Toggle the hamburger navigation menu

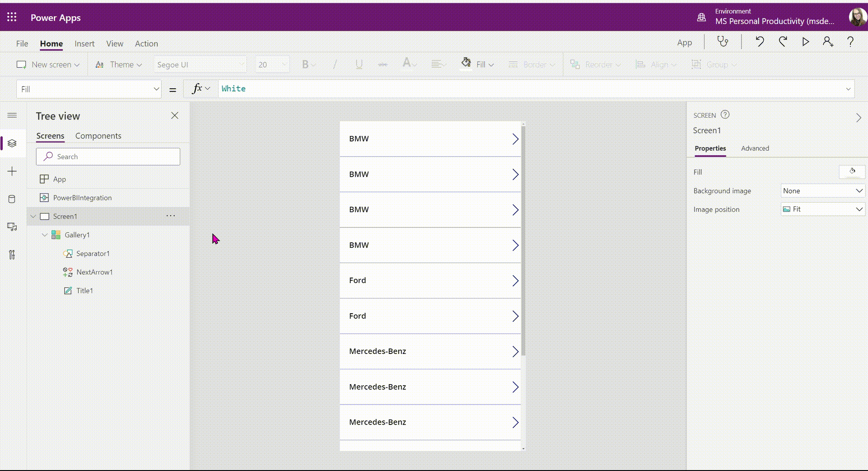point(12,115)
